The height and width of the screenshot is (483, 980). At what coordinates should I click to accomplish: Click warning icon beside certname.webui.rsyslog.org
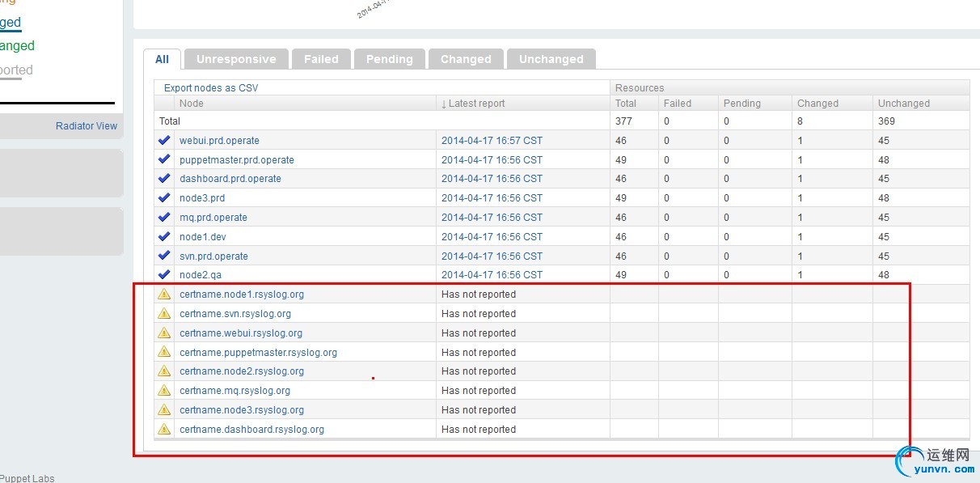pos(164,333)
